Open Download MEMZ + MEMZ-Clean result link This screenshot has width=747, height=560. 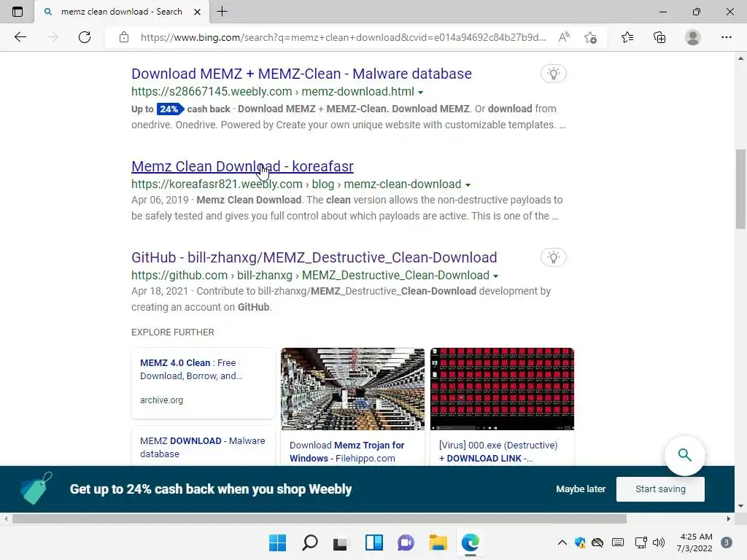[x=301, y=74]
